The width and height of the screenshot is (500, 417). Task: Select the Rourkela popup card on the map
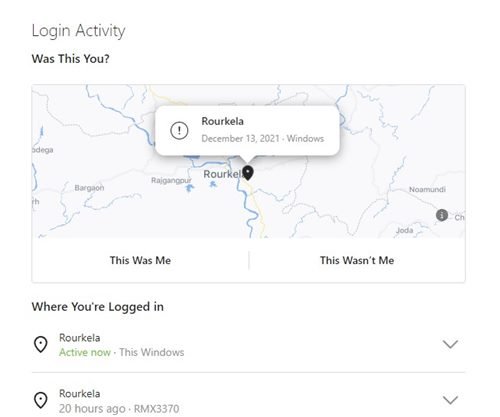tap(247, 131)
